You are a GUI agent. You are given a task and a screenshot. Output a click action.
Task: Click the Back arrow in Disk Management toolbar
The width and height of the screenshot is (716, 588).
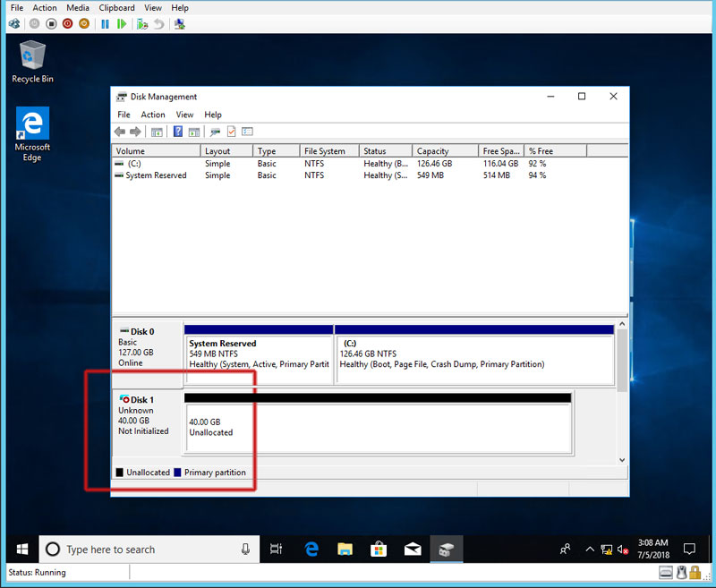(120, 132)
